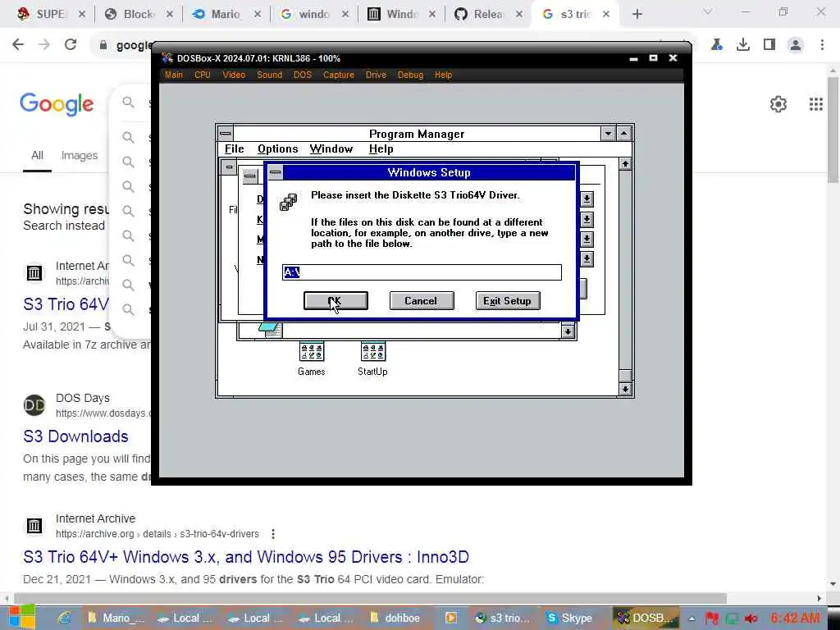The width and height of the screenshot is (840, 630).
Task: Open the Main menu in DOSBox-X
Action: 174,75
